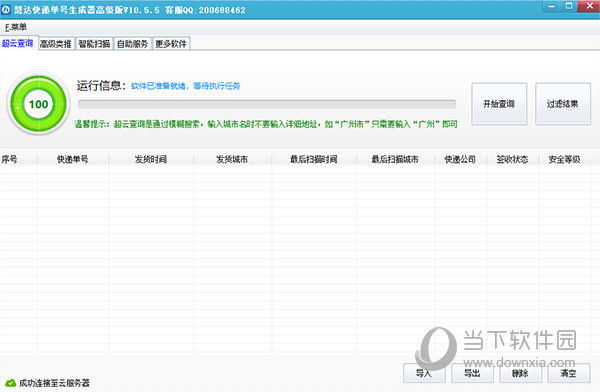This screenshot has height=392, width=600.
Task: Minimize the application window
Action: click(x=551, y=6)
